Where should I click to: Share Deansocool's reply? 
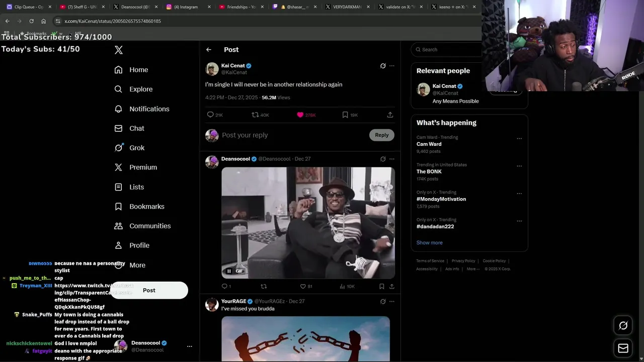click(x=392, y=286)
